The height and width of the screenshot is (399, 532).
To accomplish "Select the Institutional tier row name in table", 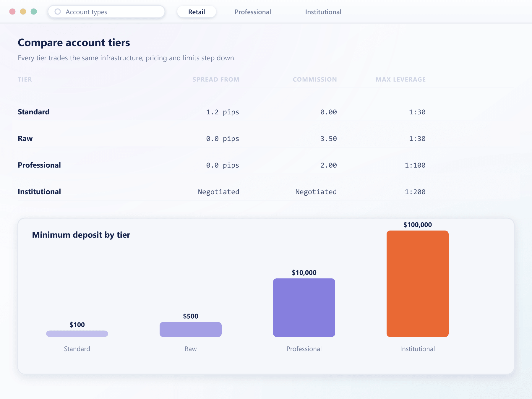I will 39,192.
